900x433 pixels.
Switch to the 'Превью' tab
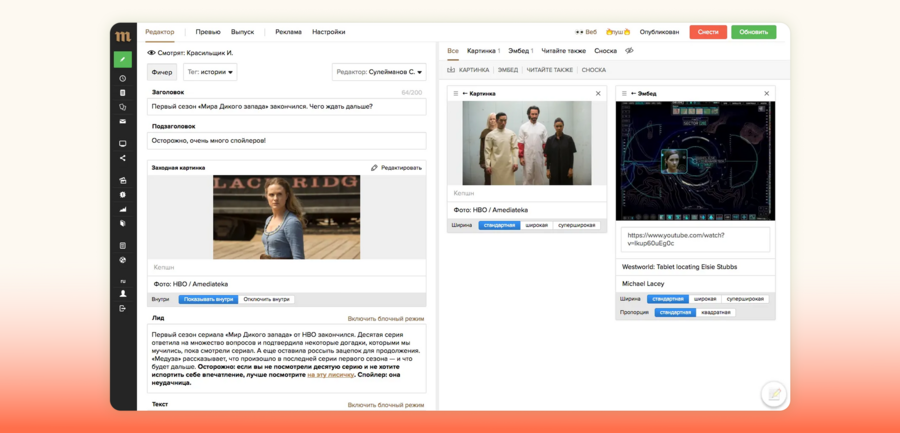click(x=208, y=32)
